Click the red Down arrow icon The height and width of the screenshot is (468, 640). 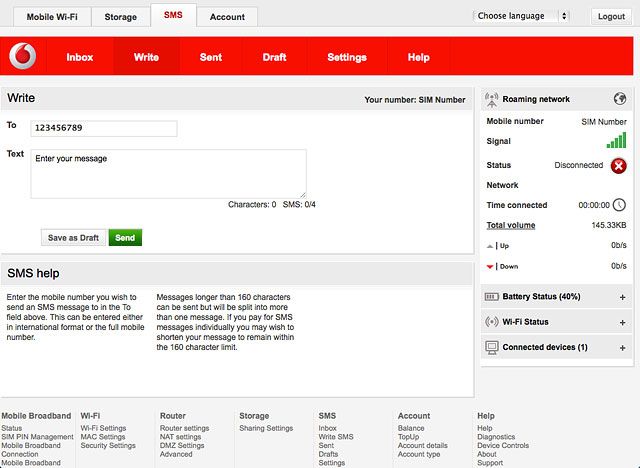pyautogui.click(x=490, y=267)
